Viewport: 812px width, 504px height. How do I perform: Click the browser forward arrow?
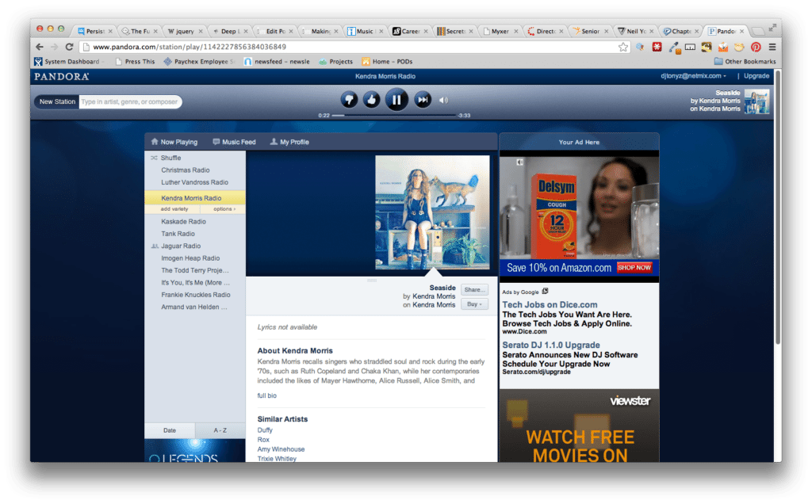pyautogui.click(x=54, y=47)
